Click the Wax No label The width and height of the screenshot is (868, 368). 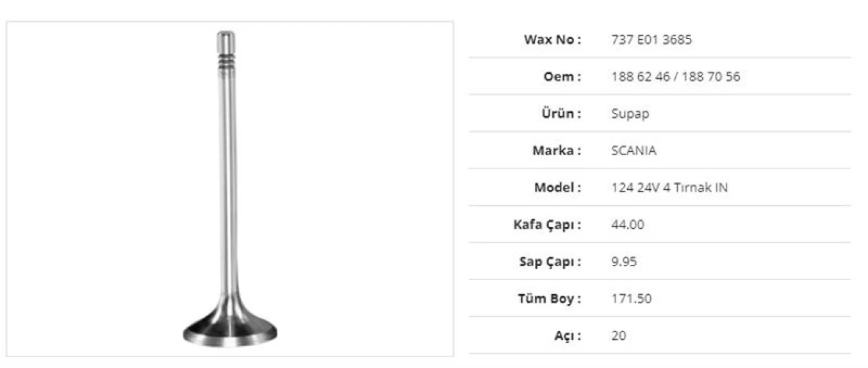[x=552, y=40]
